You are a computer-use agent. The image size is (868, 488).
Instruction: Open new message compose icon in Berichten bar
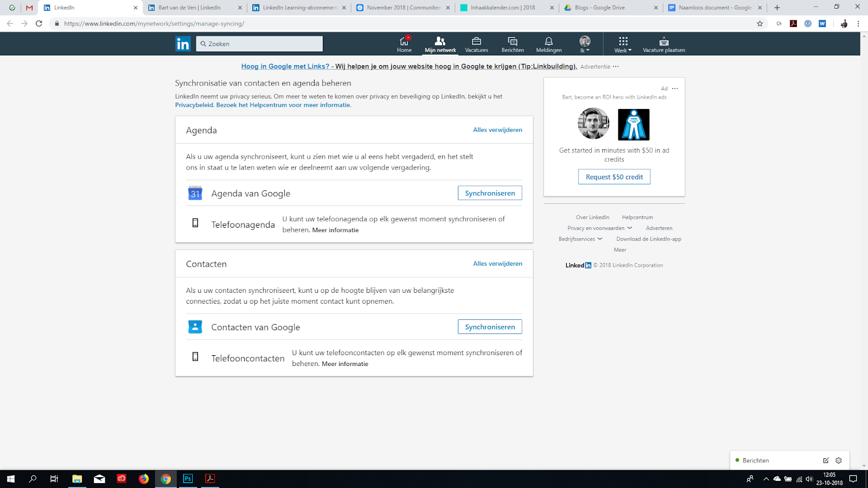point(826,460)
